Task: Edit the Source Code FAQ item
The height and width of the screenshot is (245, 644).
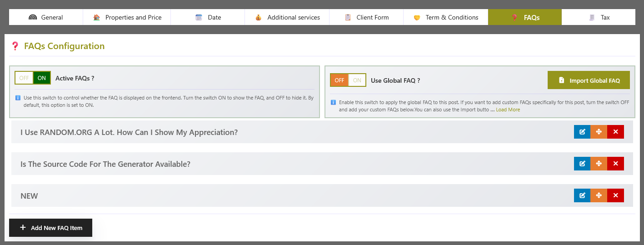Action: pyautogui.click(x=582, y=164)
